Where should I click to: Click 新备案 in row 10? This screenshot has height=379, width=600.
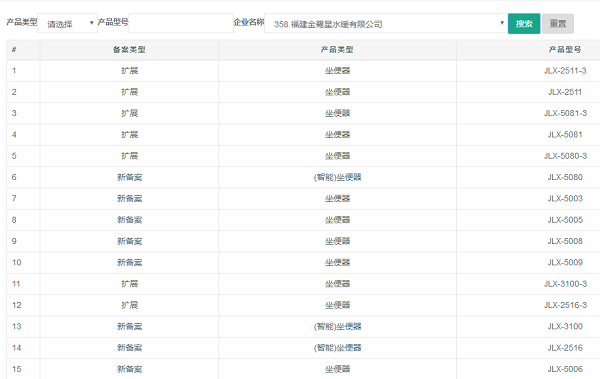(x=129, y=262)
